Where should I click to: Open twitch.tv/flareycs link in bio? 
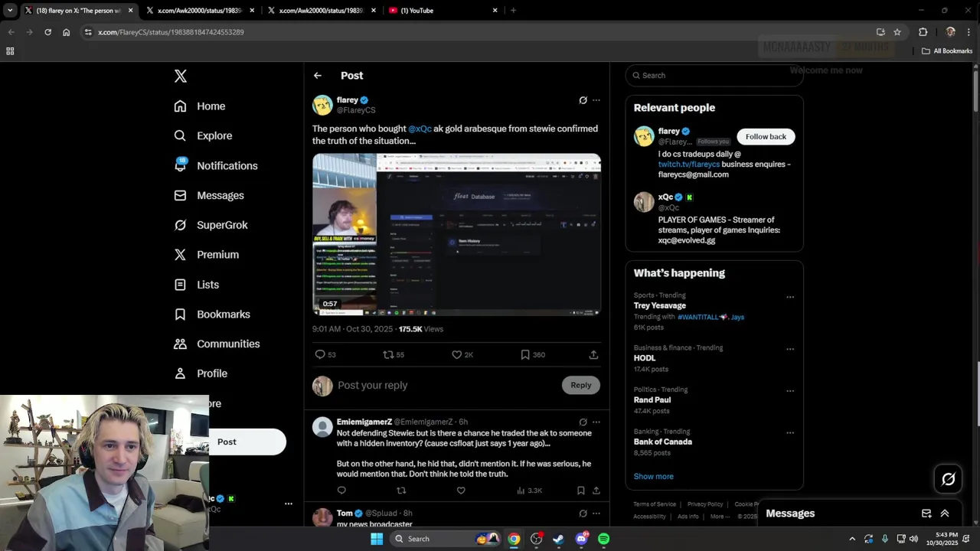click(x=689, y=164)
